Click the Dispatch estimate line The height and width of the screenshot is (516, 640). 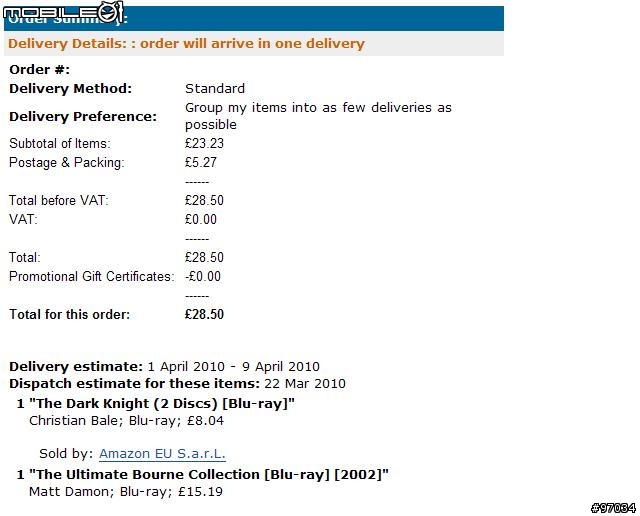point(177,383)
